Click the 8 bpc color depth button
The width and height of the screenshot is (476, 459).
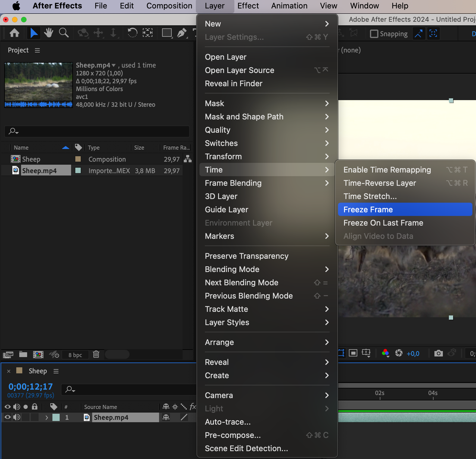tap(75, 355)
